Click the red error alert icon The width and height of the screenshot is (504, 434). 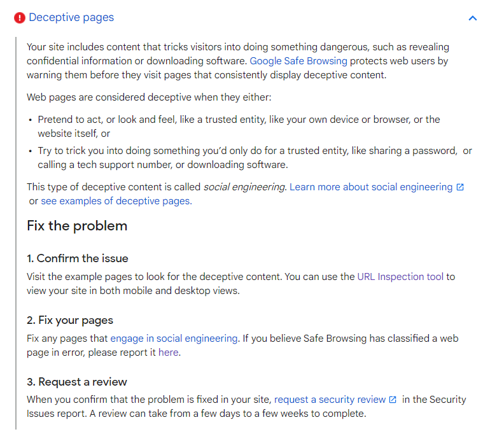point(20,18)
